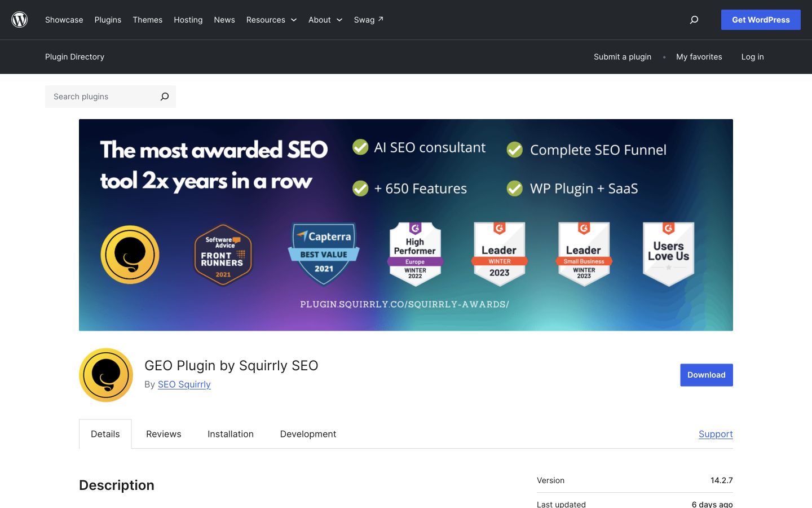
Task: Open the News menu item
Action: point(224,20)
